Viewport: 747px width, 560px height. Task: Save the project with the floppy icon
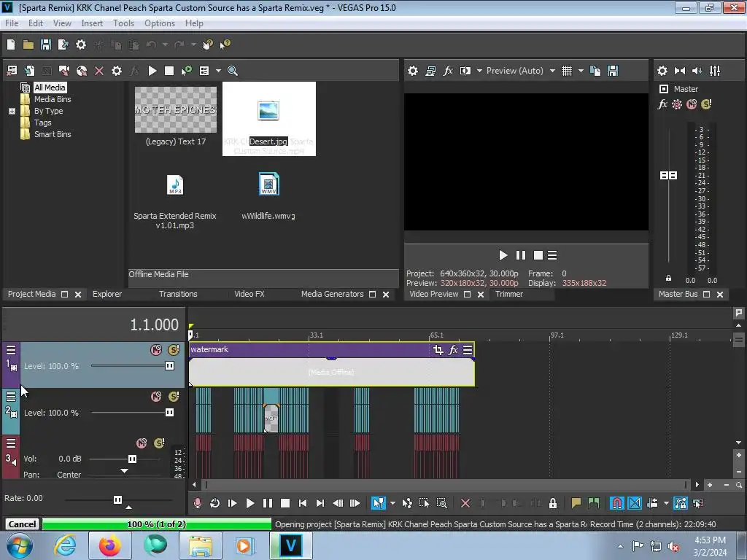(x=46, y=44)
